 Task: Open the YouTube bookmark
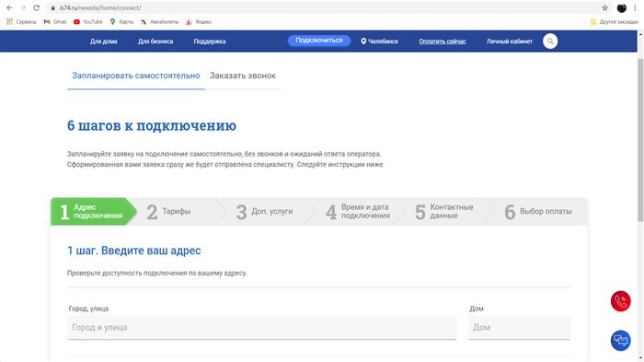(88, 22)
